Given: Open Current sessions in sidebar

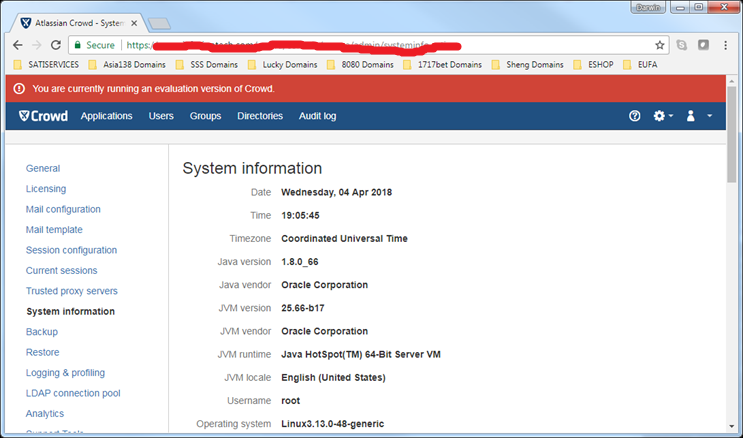Looking at the screenshot, I should [x=62, y=270].
